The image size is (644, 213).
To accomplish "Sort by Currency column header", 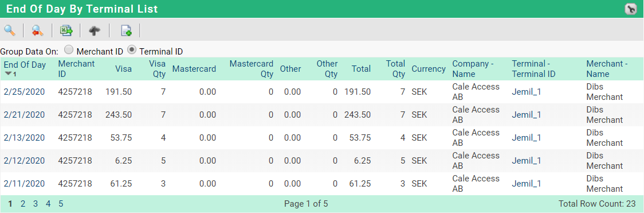I will click(429, 69).
